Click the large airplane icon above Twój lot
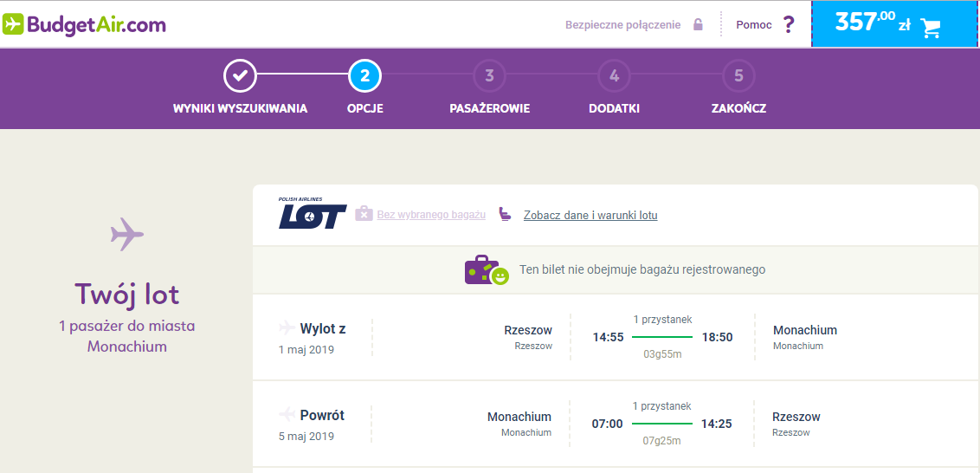This screenshot has height=473, width=980. tap(127, 234)
